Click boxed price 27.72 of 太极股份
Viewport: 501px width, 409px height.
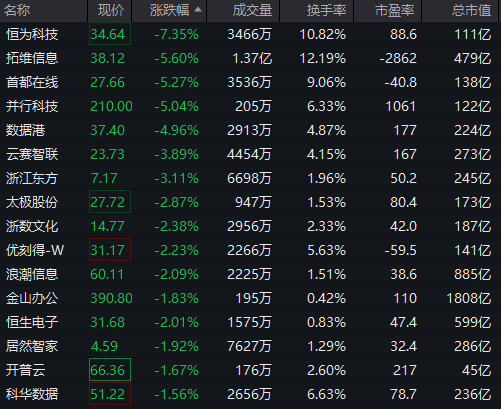[110, 202]
